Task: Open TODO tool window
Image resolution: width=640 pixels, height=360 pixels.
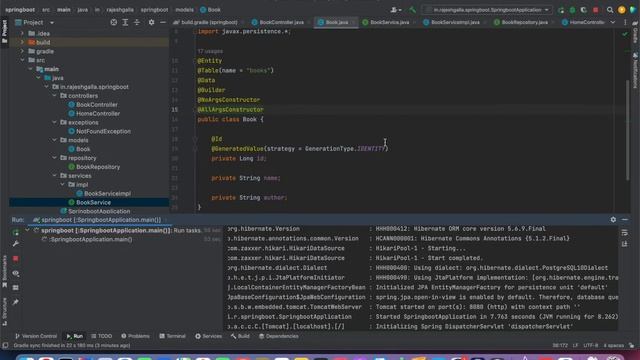Action: pyautogui.click(x=101, y=336)
